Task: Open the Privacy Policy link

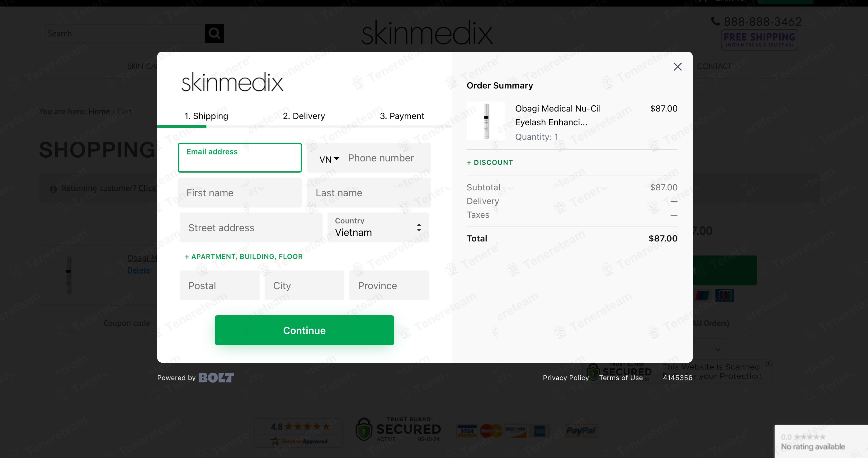Action: [x=565, y=378]
